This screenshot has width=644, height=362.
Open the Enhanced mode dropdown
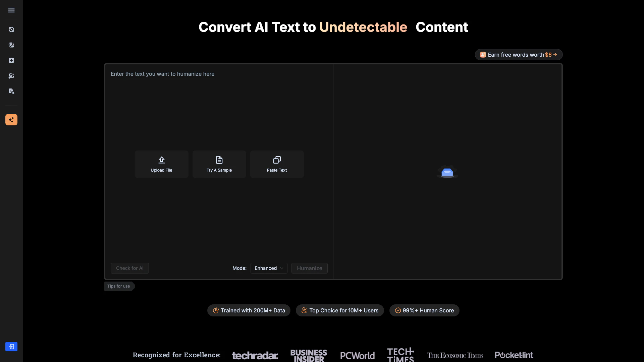[x=269, y=268]
